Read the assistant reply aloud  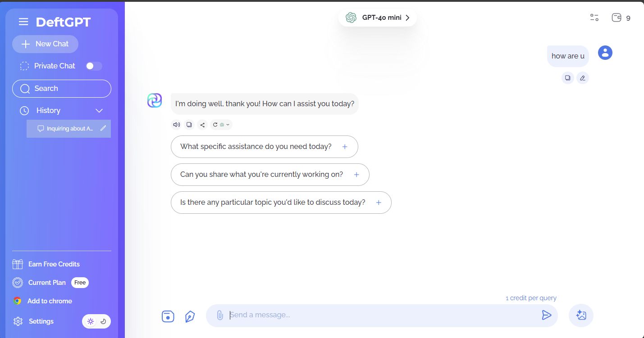coord(177,125)
